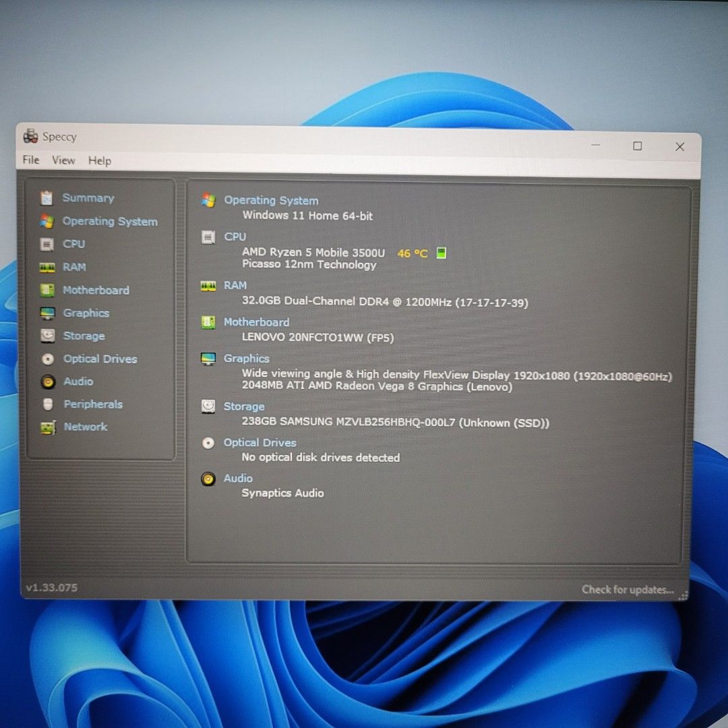Click the Network card icon in sidebar
The image size is (728, 728).
[x=47, y=427]
